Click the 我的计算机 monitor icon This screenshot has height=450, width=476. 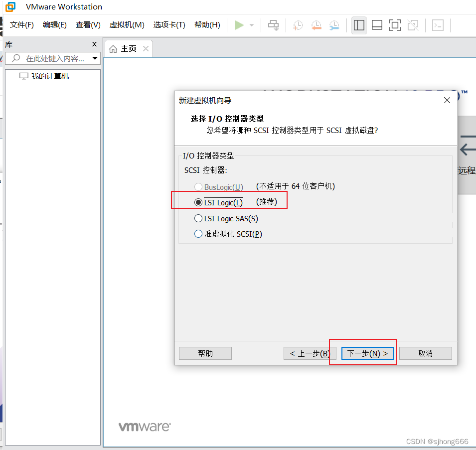click(x=24, y=76)
